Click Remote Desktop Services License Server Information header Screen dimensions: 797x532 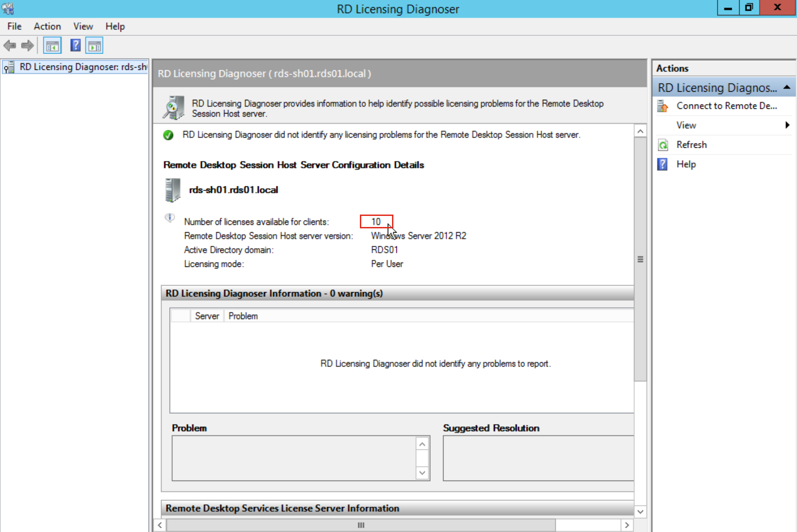[x=397, y=508]
